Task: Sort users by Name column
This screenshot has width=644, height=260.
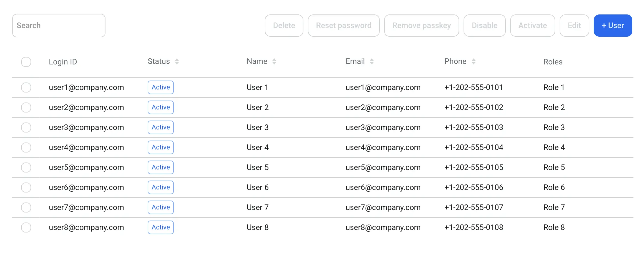Action: [261, 61]
